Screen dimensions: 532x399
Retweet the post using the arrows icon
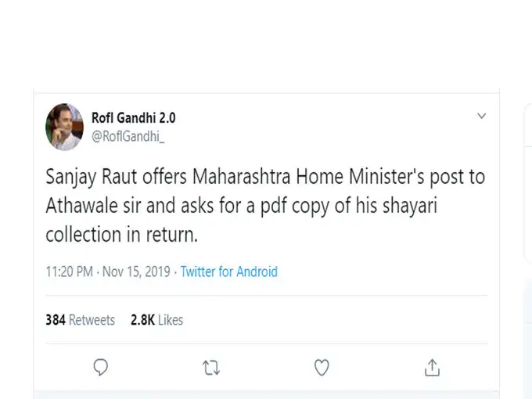point(211,367)
